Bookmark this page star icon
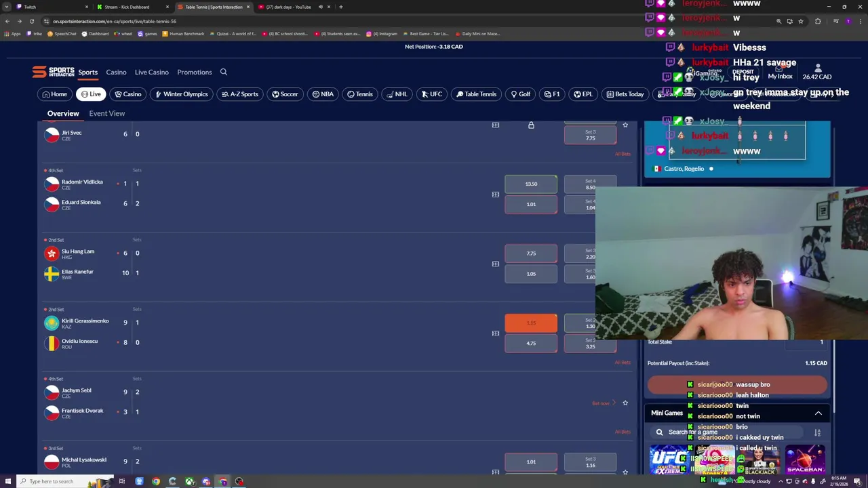 point(801,21)
